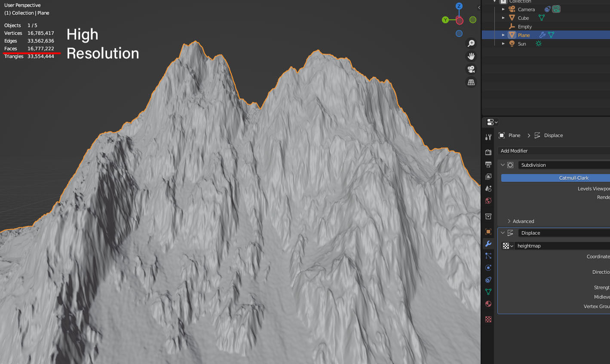610x364 pixels.
Task: Click the highlighted Plane mesh icon in outliner
Action: point(512,35)
